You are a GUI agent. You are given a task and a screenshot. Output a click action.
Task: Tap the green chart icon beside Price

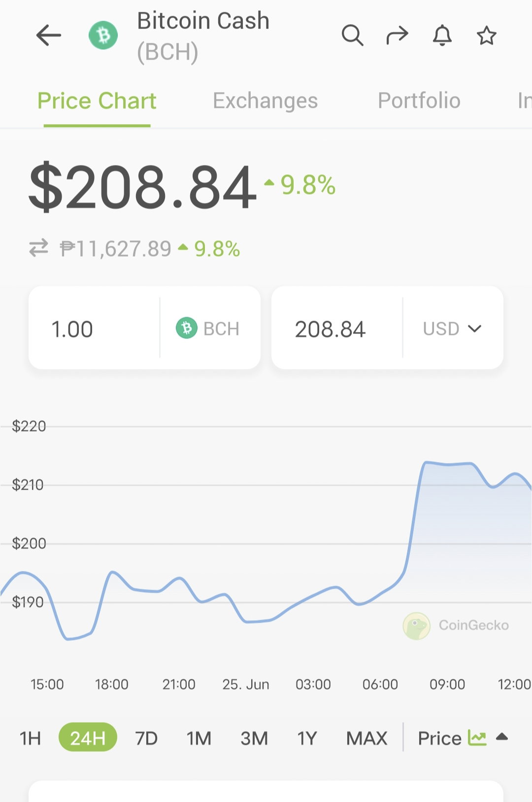[477, 737]
